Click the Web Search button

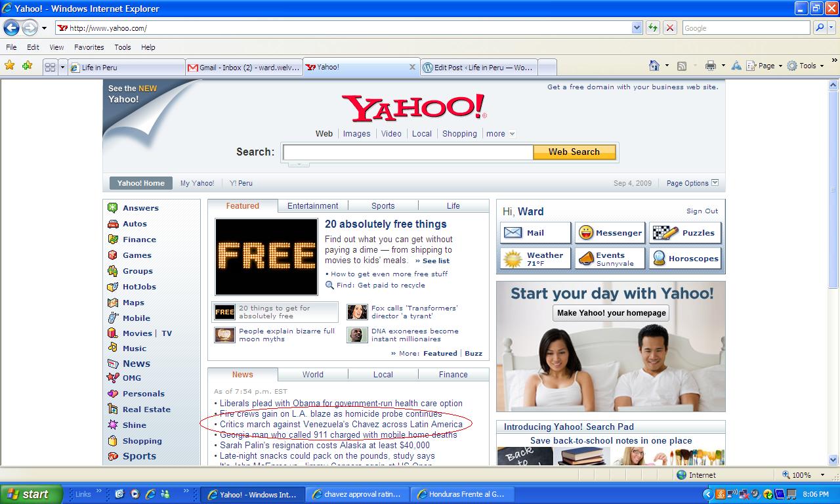[574, 152]
